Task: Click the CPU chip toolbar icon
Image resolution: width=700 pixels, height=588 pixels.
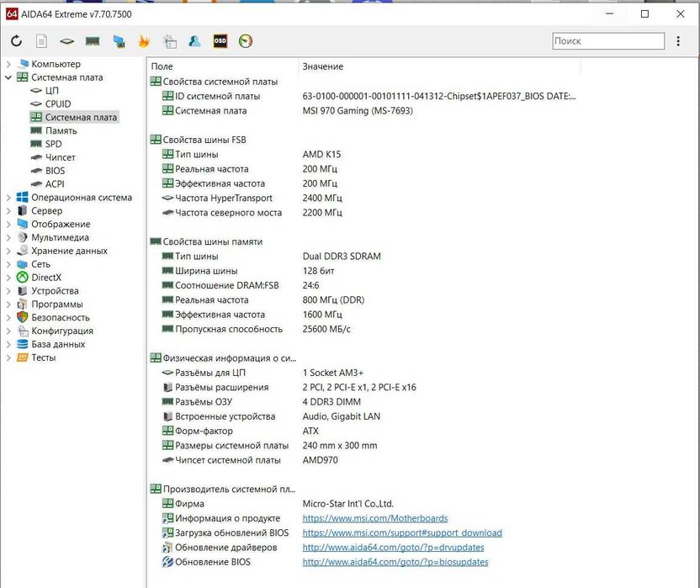Action: (67, 41)
